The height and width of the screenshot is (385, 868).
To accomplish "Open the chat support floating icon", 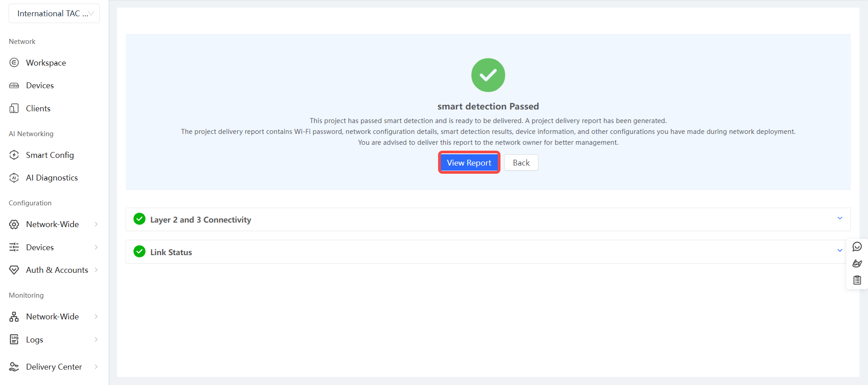I will point(857,247).
